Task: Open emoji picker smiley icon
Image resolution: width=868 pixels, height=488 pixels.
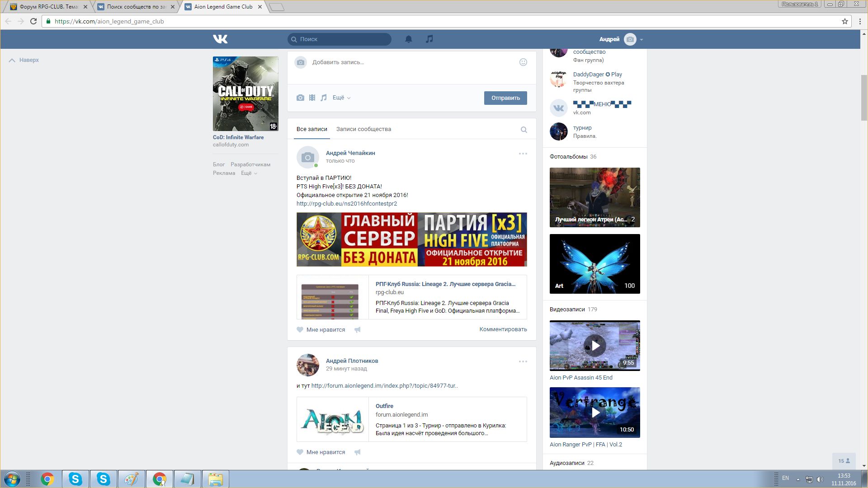Action: click(x=523, y=62)
